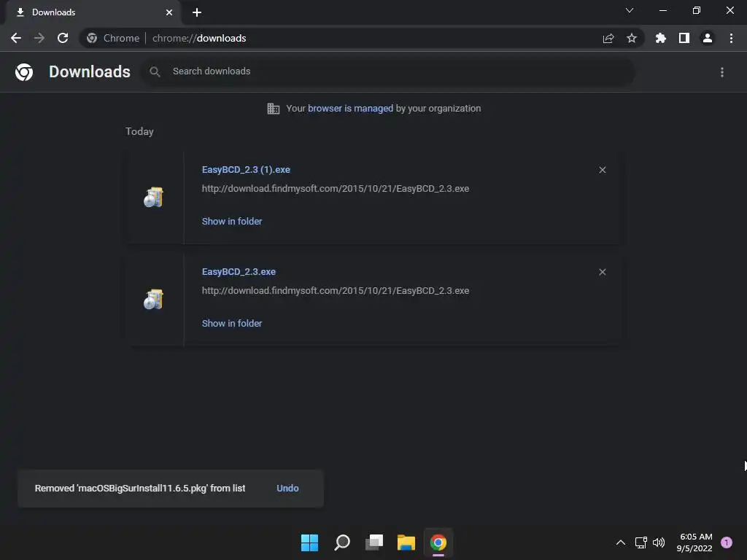The height and width of the screenshot is (560, 747).
Task: Click the Chrome site info chip
Action: 113,38
